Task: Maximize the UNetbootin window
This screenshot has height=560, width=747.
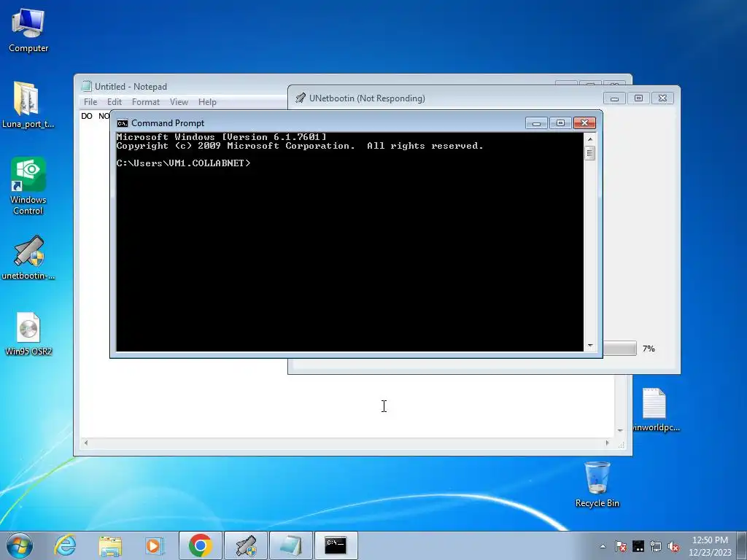Action: click(x=638, y=98)
